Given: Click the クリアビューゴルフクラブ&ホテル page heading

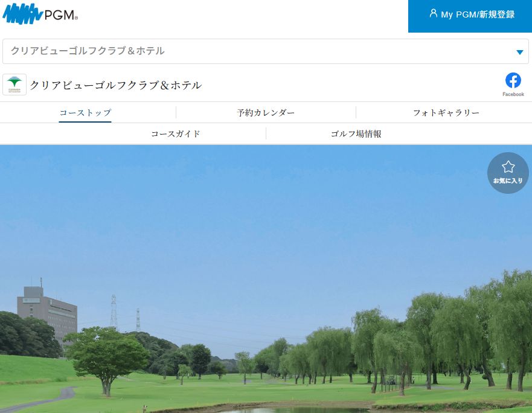Looking at the screenshot, I should coord(116,85).
